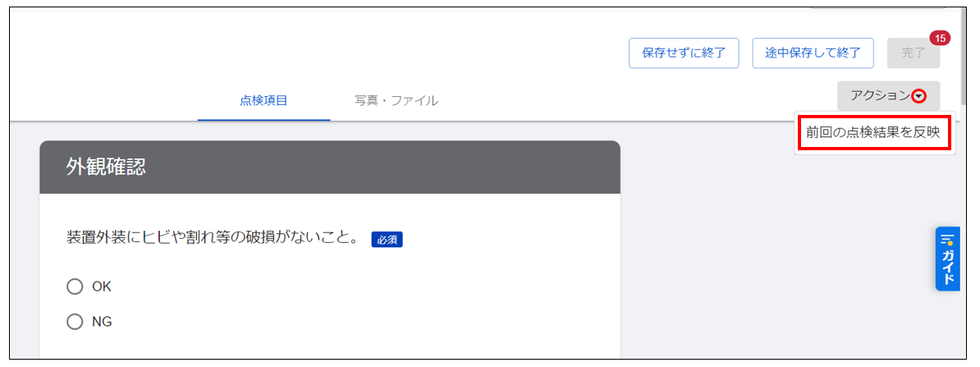Click the blue 必須 required badge
980x367 pixels.
(x=387, y=240)
